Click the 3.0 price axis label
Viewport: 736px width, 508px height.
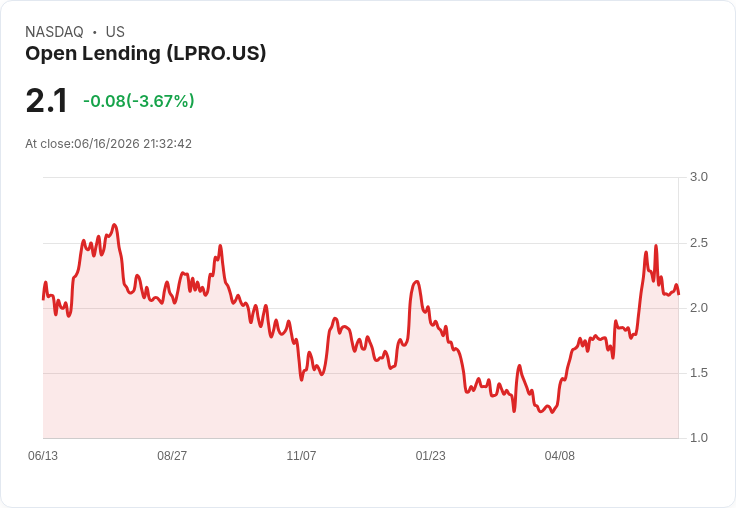699,177
